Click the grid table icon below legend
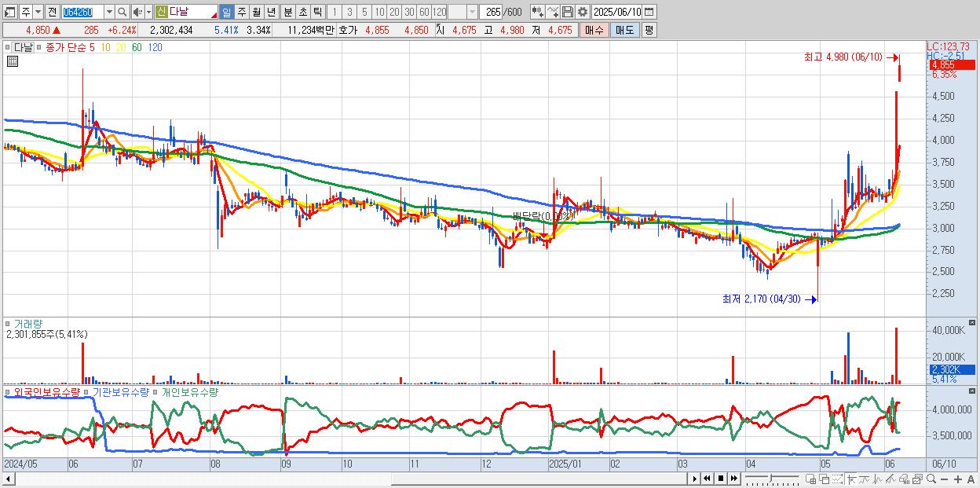Screen dimensions: 980x488 [13, 61]
